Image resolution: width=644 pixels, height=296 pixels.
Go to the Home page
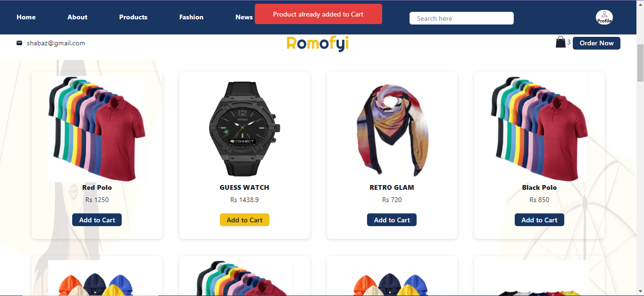[26, 17]
